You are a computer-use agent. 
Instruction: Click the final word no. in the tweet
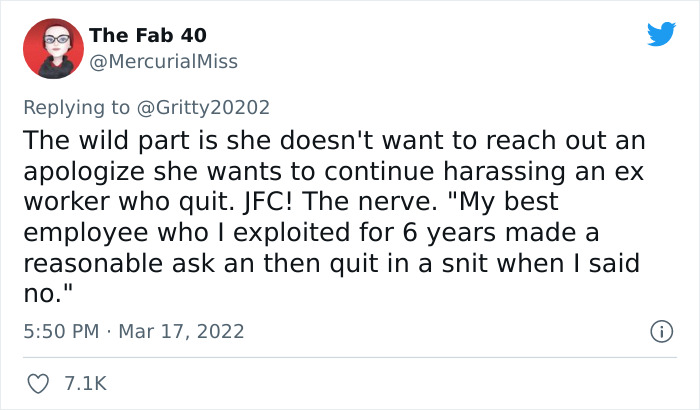tap(48, 293)
